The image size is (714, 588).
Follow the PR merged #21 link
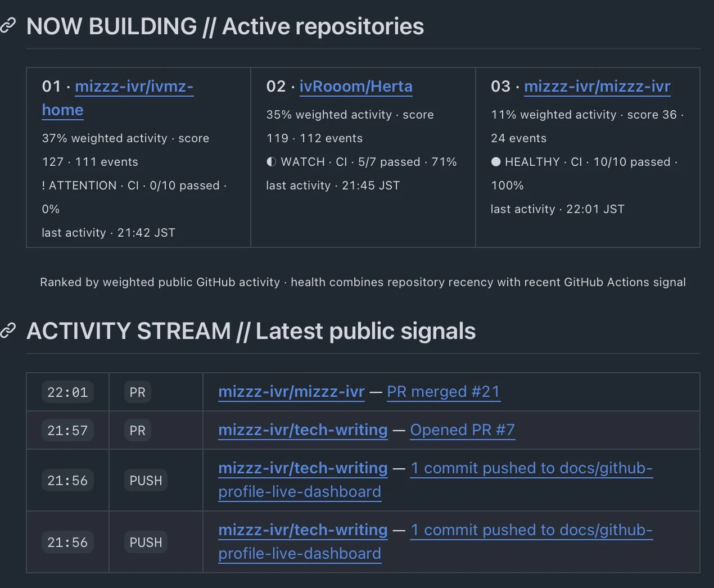click(x=444, y=391)
